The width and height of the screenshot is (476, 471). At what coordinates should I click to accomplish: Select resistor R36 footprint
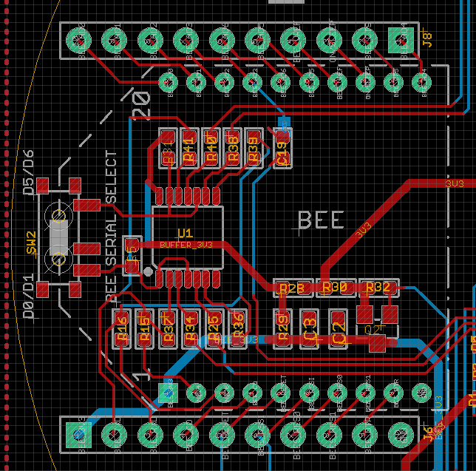[237, 329]
